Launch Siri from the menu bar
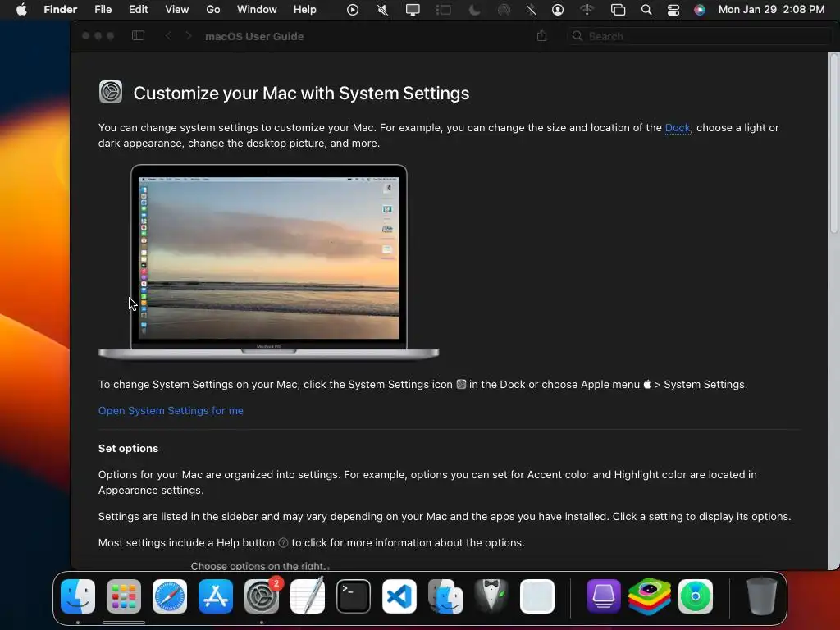Viewport: 840px width, 630px height. [x=700, y=10]
